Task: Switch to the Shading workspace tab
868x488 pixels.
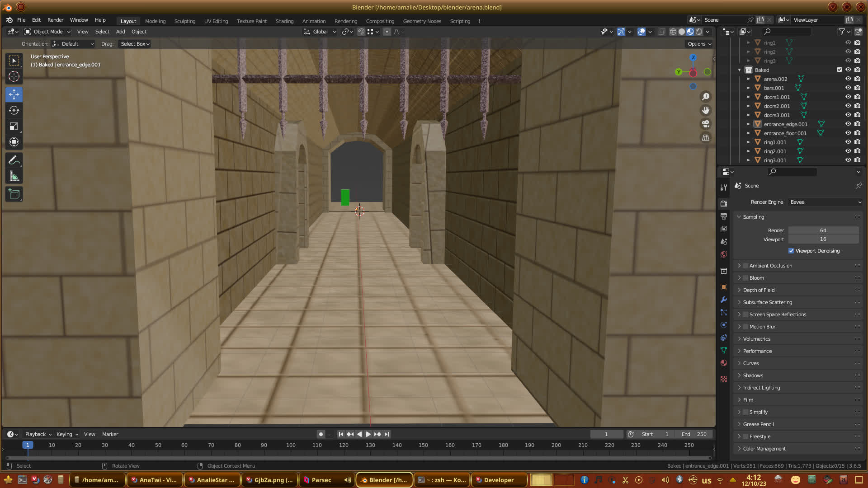Action: pos(284,21)
